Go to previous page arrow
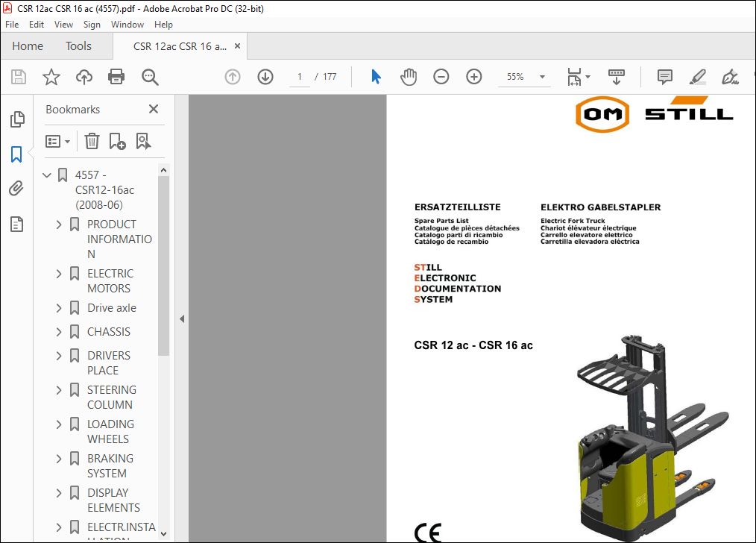 pyautogui.click(x=233, y=77)
